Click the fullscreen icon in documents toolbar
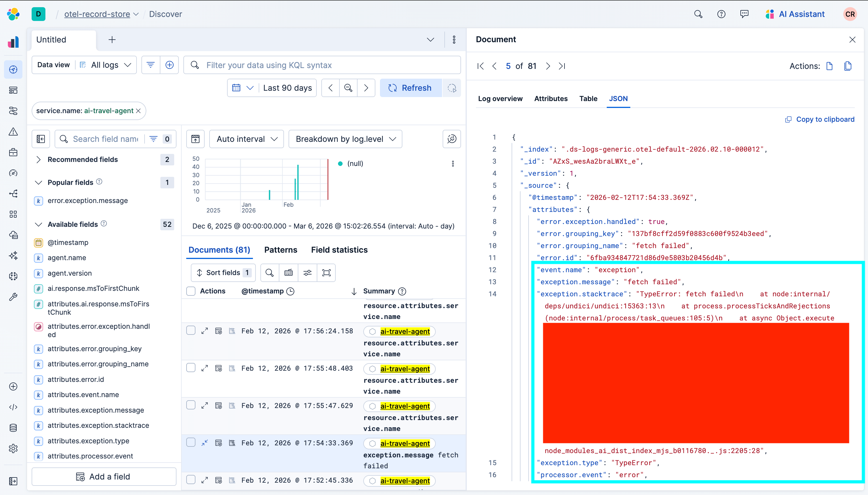Screen dimensions: 868x495 point(326,272)
